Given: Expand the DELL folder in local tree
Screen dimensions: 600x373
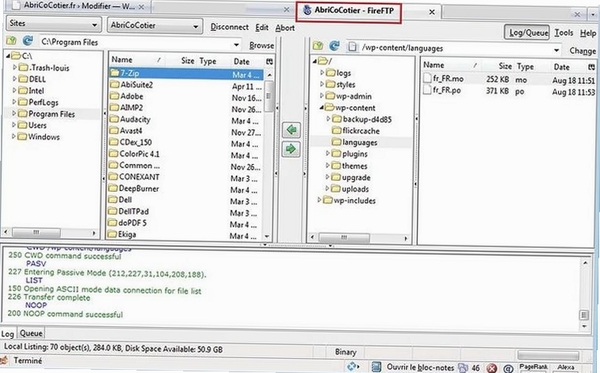Looking at the screenshot, I should coord(14,79).
